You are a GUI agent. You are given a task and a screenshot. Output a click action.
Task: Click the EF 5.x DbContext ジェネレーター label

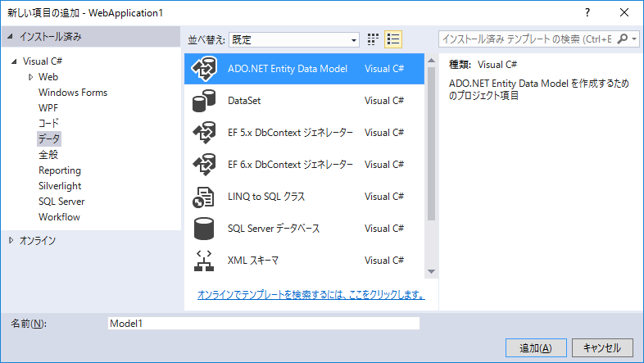tap(290, 133)
